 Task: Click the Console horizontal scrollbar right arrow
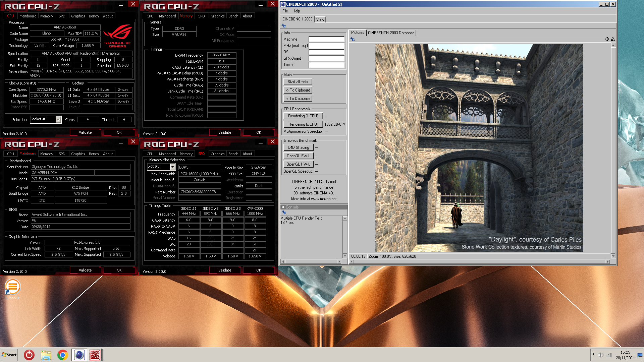339,261
